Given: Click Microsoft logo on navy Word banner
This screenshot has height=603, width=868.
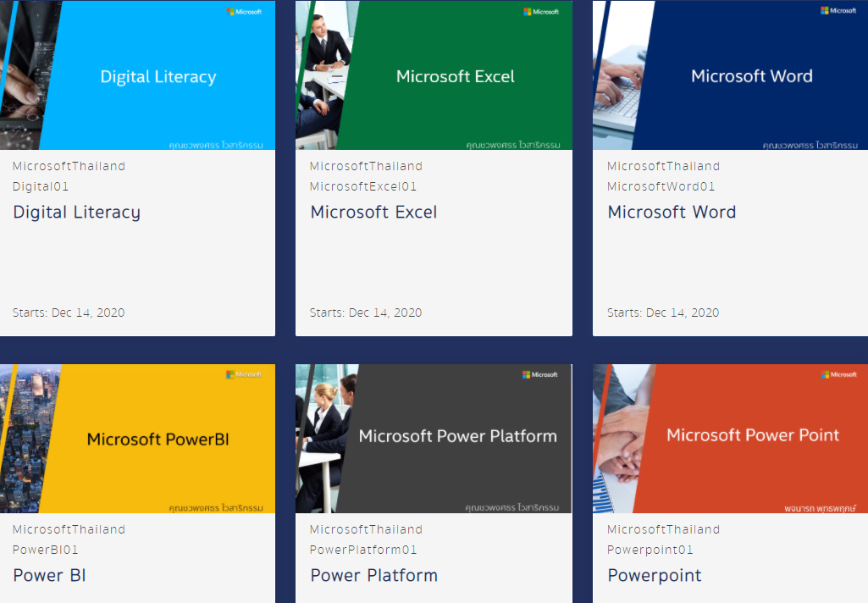Looking at the screenshot, I should tap(838, 11).
